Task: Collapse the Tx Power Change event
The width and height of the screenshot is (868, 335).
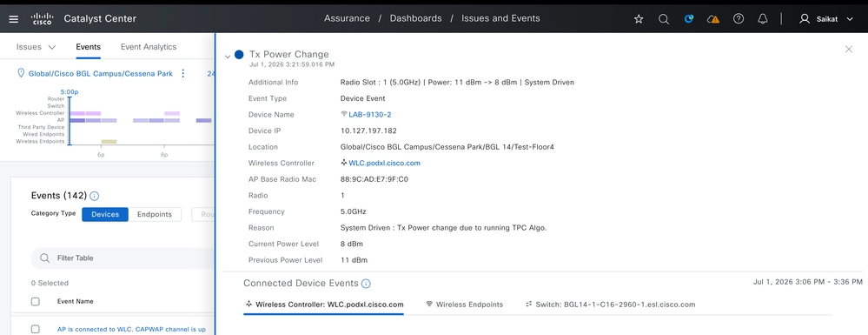Action: (228, 56)
